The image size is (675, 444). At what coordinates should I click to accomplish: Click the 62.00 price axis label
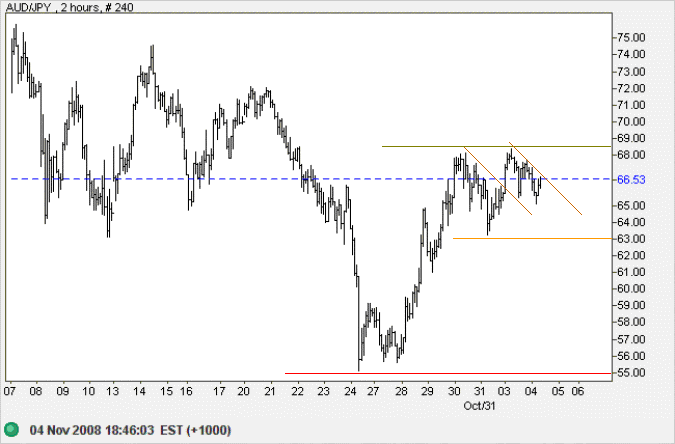pos(631,255)
